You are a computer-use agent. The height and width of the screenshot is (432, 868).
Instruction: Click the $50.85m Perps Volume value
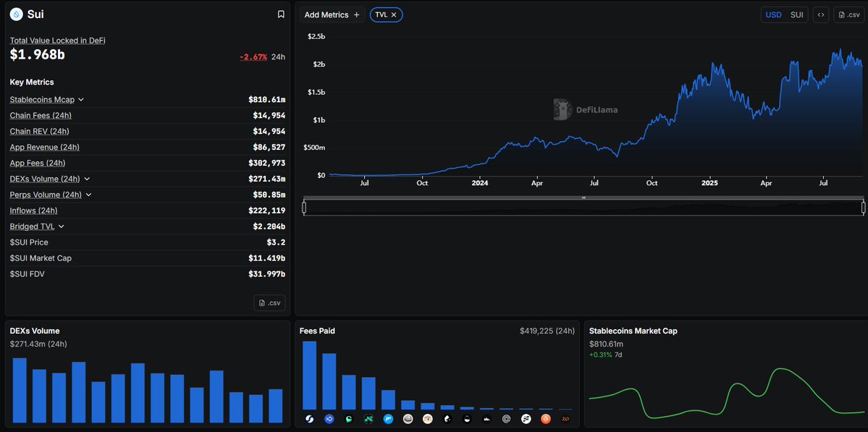[x=269, y=195]
